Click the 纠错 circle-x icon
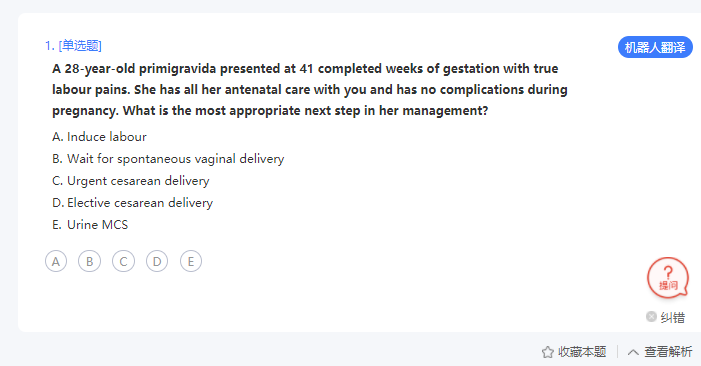701x366 pixels. coord(651,317)
